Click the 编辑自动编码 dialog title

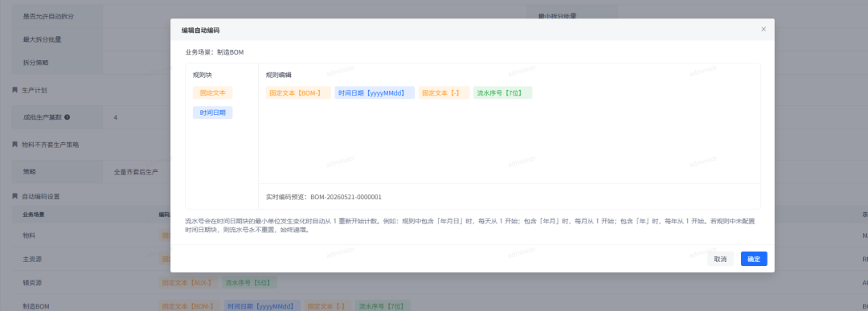200,30
